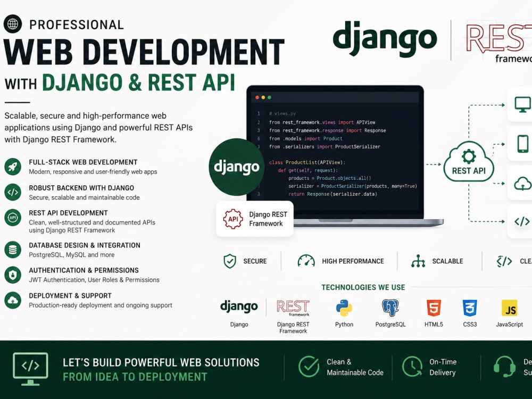Select the shield checkmark icon beside SECURE
Viewport: 532px width, 399px height.
pyautogui.click(x=230, y=261)
